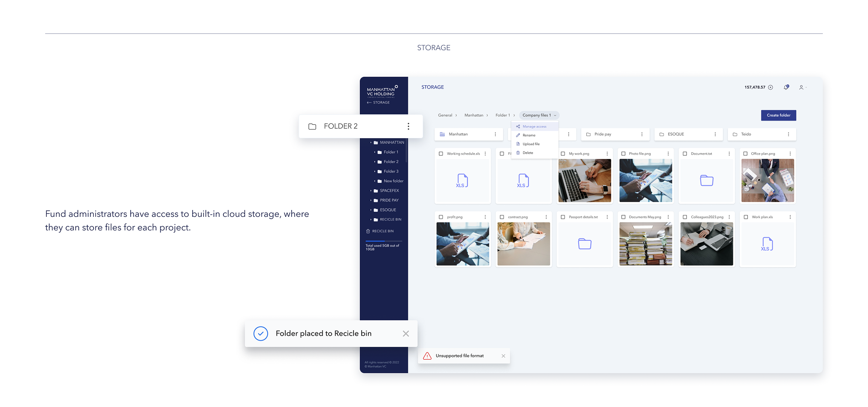Check the Photo file.png checkbox
The width and height of the screenshot is (868, 407).
[623, 154]
